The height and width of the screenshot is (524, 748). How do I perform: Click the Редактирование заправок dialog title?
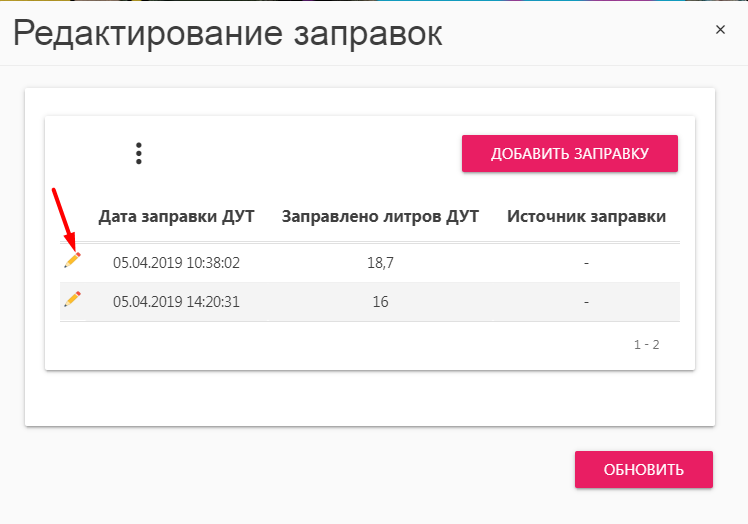pyautogui.click(x=228, y=33)
